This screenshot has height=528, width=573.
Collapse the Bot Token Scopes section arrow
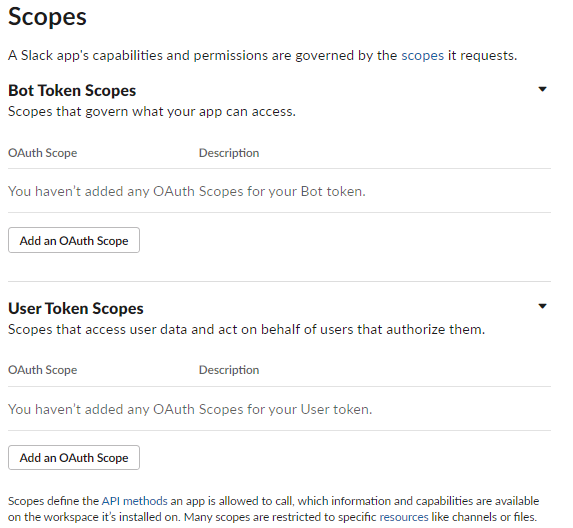(x=542, y=89)
